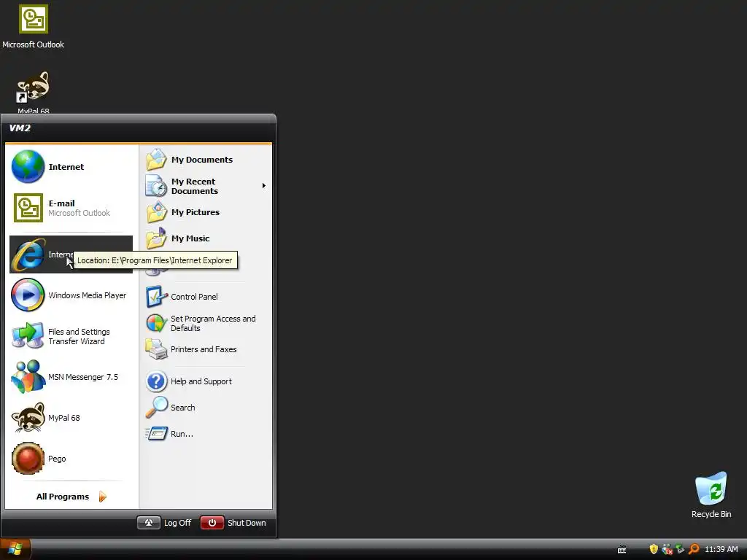
Task: Open Help and Support
Action: (x=206, y=381)
